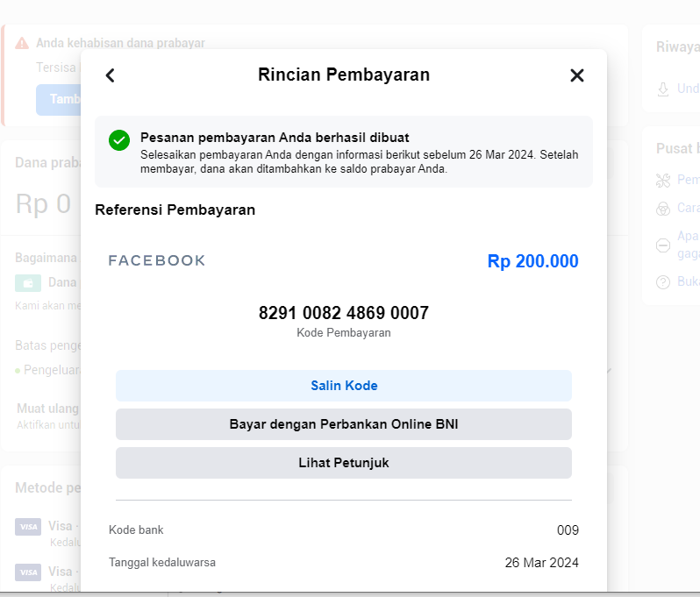Select the payment code 8291 0082 4869 0007

pos(344,313)
